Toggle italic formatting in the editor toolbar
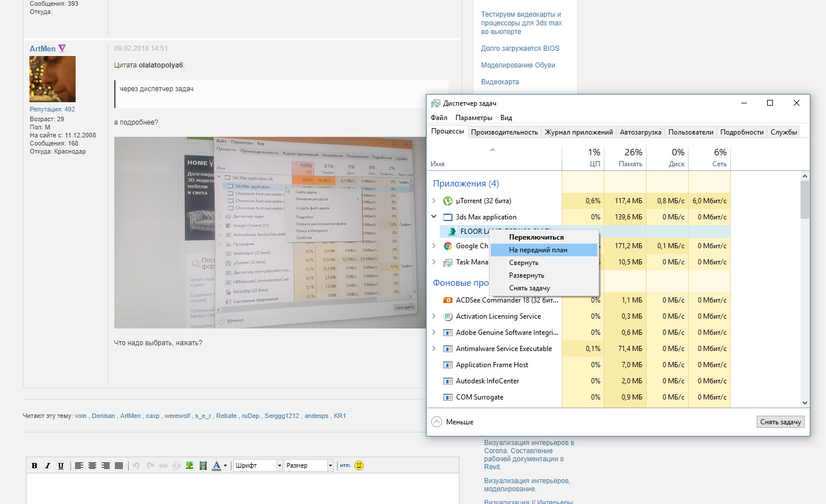Image resolution: width=826 pixels, height=504 pixels. point(47,465)
